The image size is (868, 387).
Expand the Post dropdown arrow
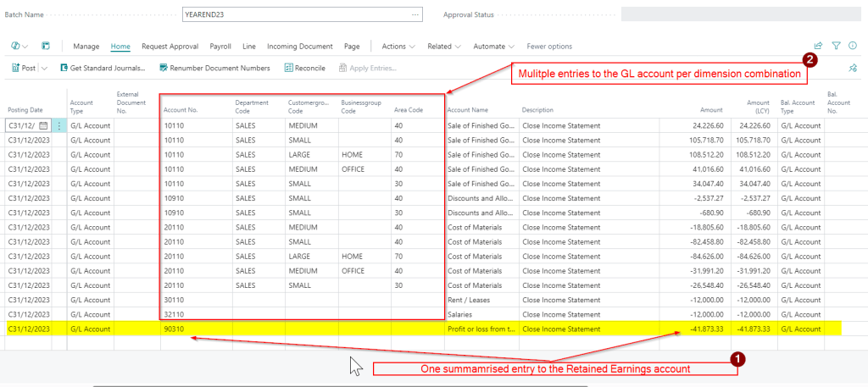[x=44, y=68]
